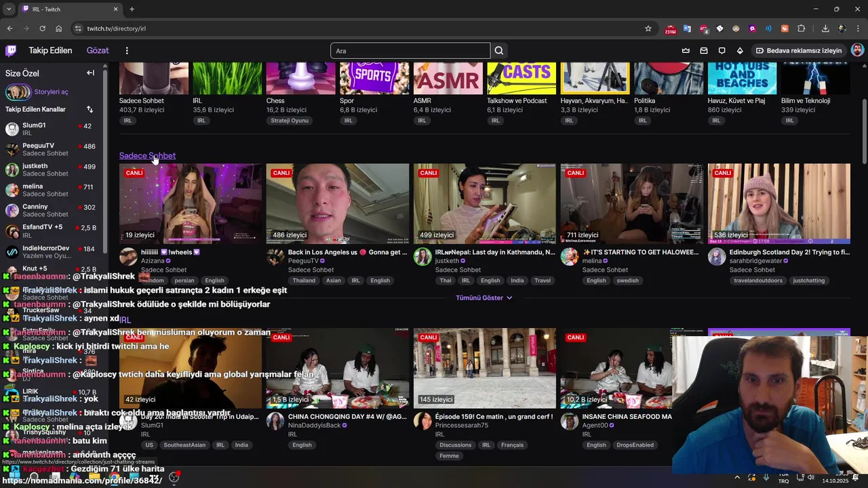Screen dimensions: 868x488
Task: Open the whispers chat bubble icon
Action: point(722,51)
